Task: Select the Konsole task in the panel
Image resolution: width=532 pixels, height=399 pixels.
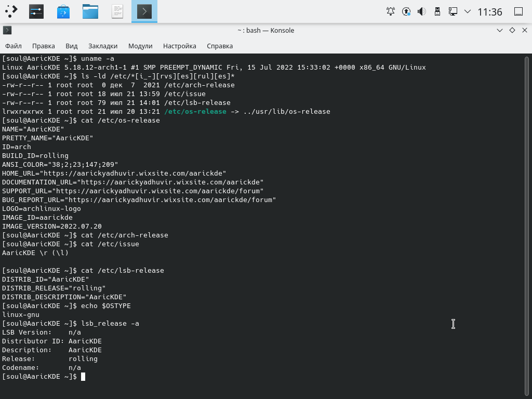Action: pyautogui.click(x=144, y=11)
